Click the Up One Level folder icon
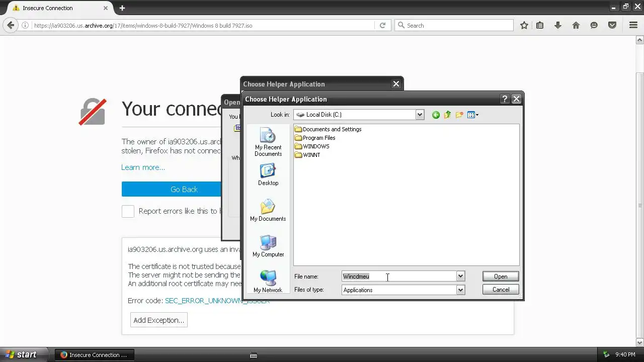Screen dimensions: 644x362 click(x=447, y=115)
